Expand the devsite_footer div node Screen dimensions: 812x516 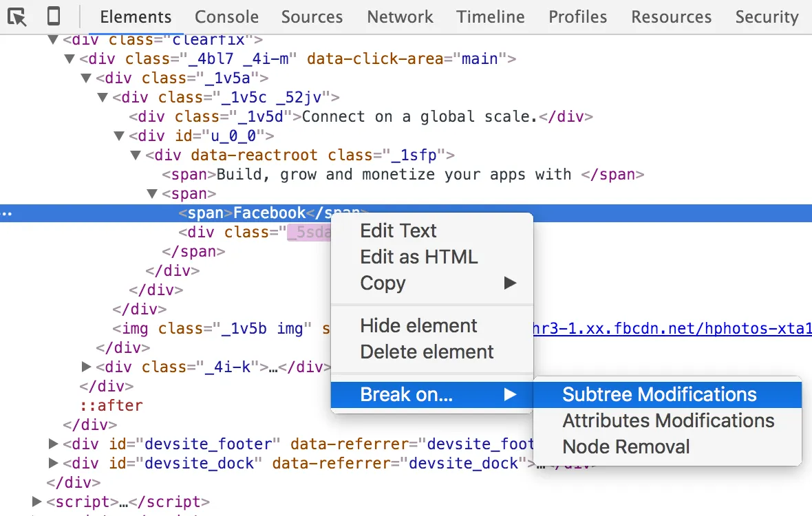click(54, 444)
